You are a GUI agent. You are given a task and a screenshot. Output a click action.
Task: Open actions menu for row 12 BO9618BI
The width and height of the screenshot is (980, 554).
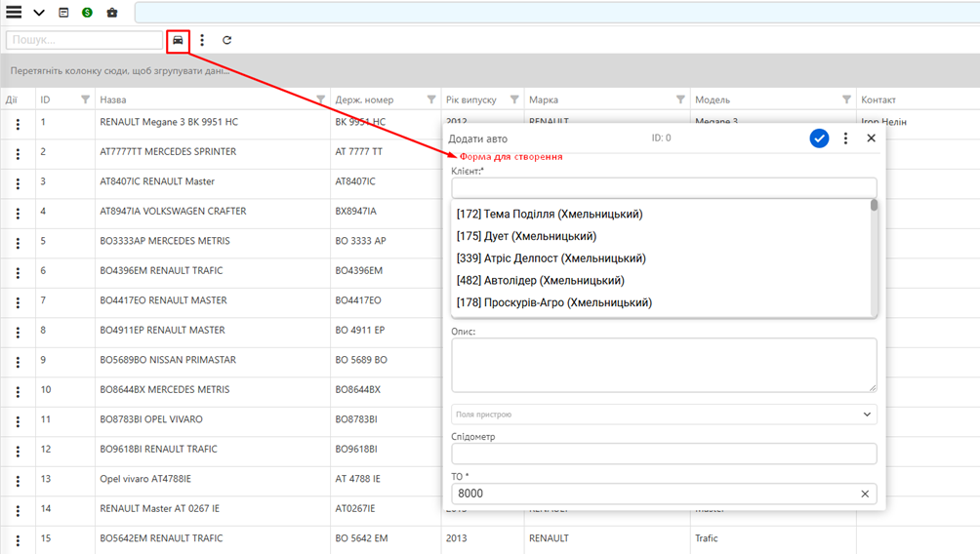[x=18, y=451]
